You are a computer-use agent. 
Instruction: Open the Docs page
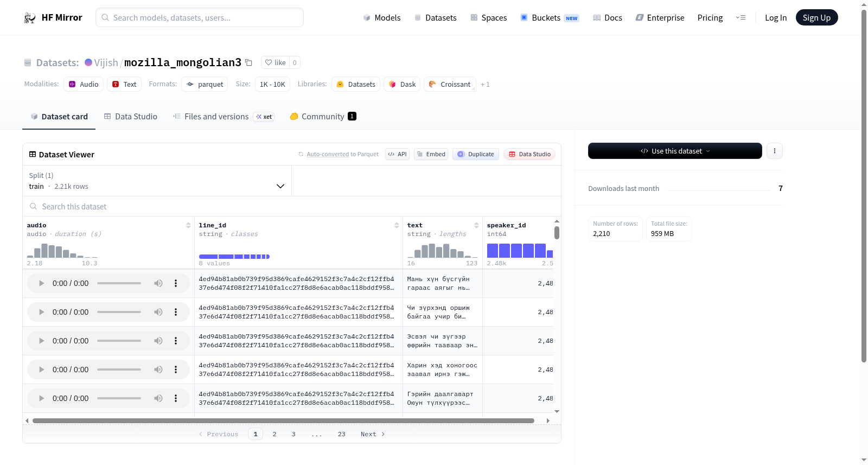[x=607, y=18]
